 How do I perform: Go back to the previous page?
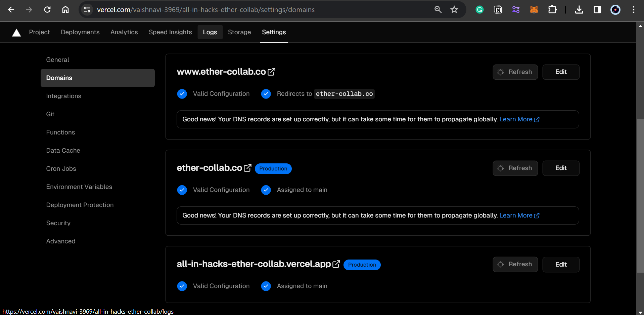[x=11, y=10]
